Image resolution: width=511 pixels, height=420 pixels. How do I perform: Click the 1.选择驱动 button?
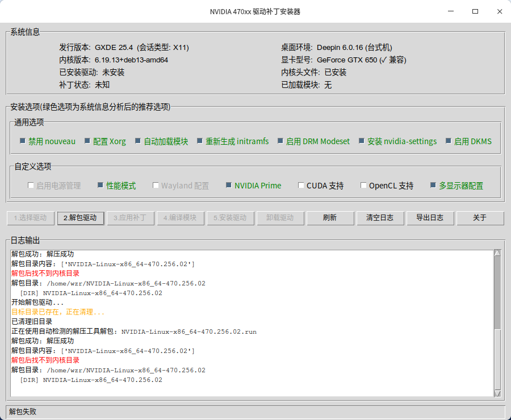pos(31,218)
